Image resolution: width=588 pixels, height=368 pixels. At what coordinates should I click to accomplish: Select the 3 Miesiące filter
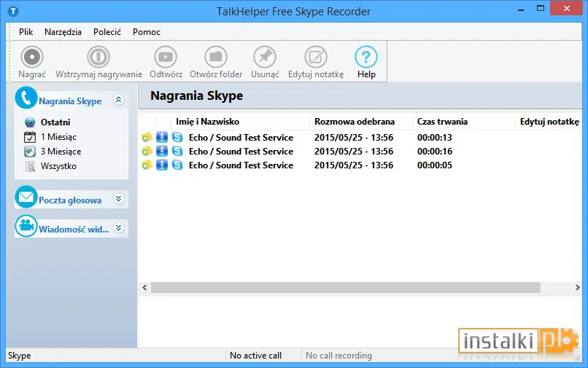coord(61,152)
